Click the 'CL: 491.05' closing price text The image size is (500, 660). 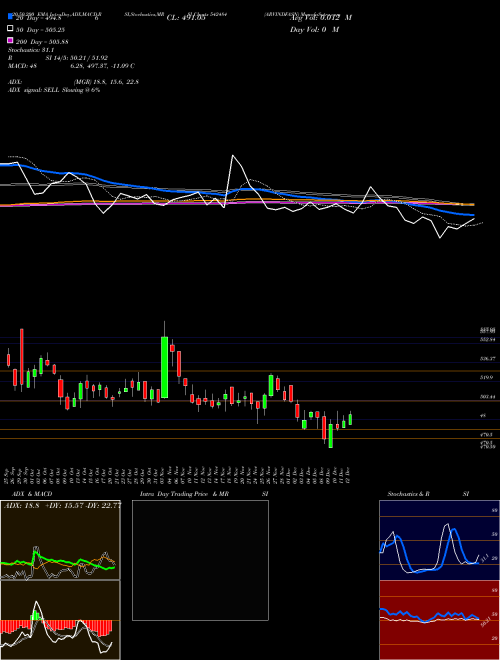point(186,17)
